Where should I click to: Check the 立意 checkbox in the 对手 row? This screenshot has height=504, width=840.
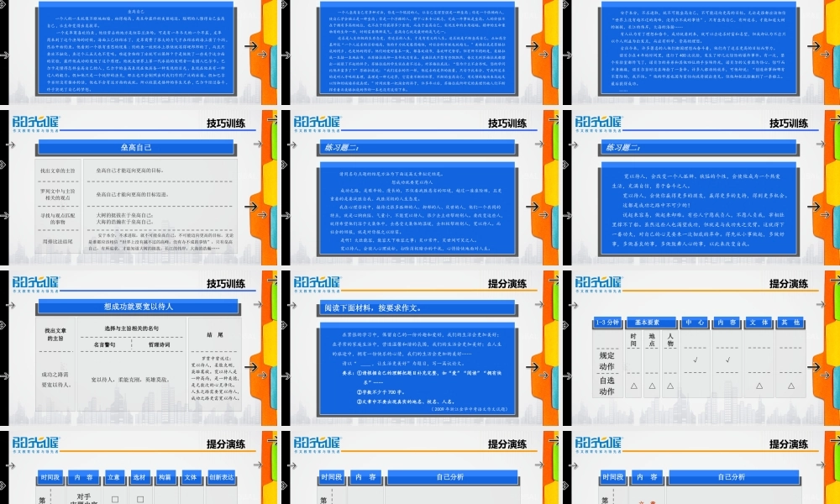point(116,498)
